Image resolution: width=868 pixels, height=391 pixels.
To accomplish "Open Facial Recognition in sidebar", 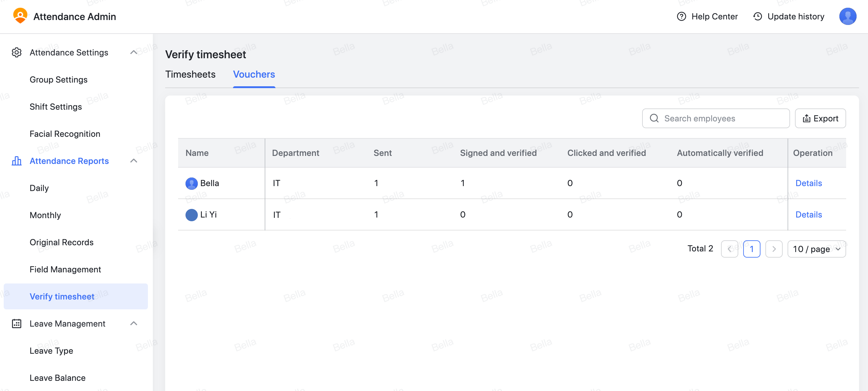I will (x=65, y=134).
